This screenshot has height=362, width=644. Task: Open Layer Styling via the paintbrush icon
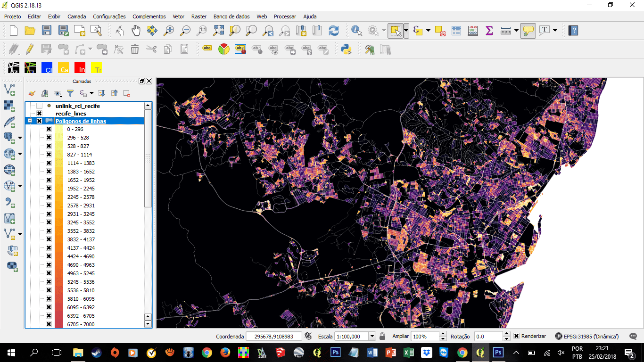[32, 93]
